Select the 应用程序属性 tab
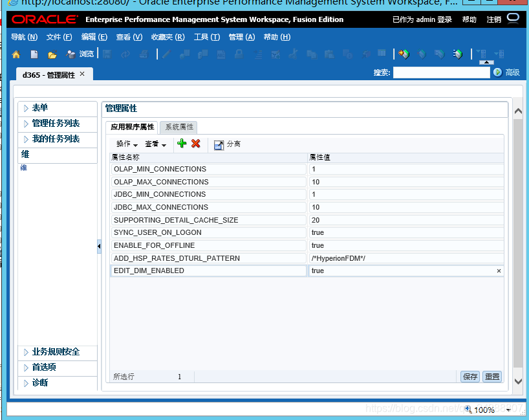 pyautogui.click(x=132, y=127)
